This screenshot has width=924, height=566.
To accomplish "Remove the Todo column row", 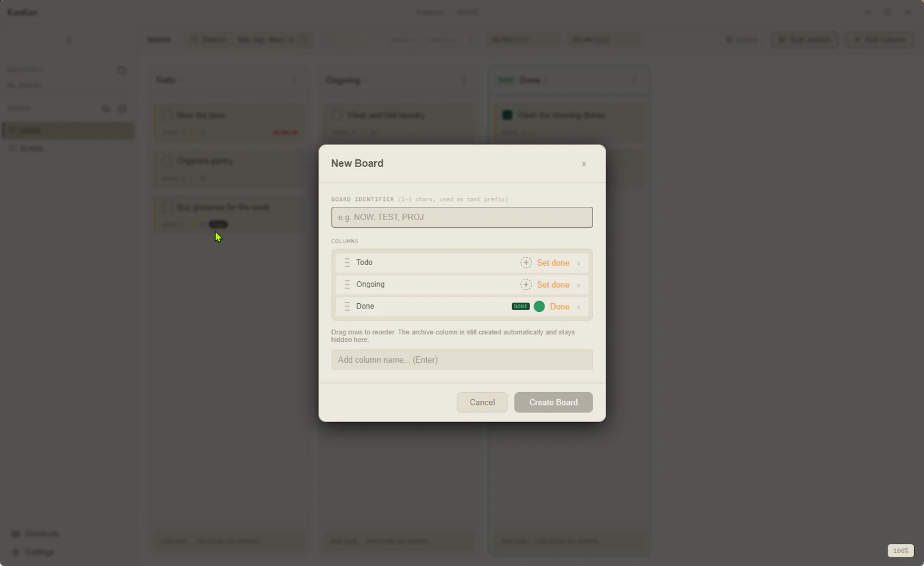I will point(579,263).
